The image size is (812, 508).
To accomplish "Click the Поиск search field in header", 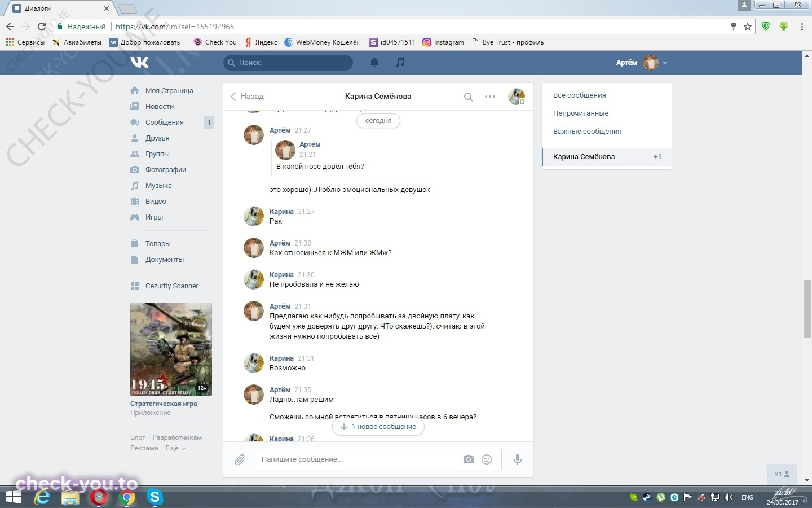I will [x=288, y=63].
